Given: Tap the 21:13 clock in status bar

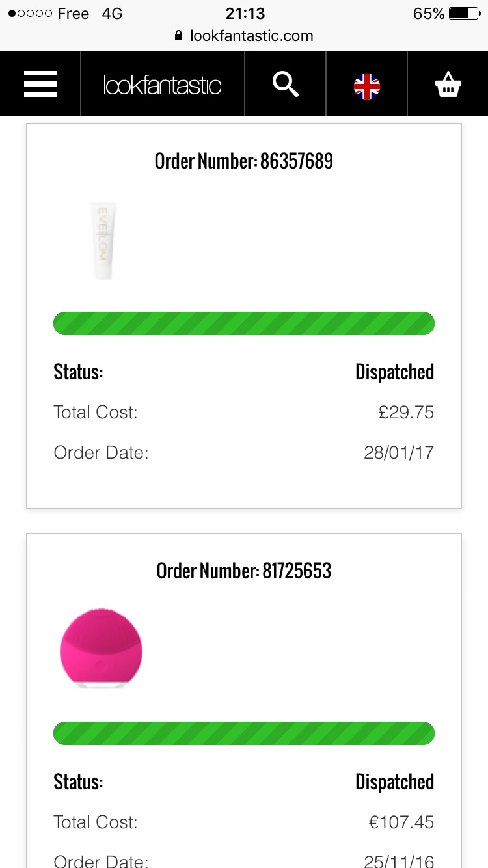Looking at the screenshot, I should point(244,14).
